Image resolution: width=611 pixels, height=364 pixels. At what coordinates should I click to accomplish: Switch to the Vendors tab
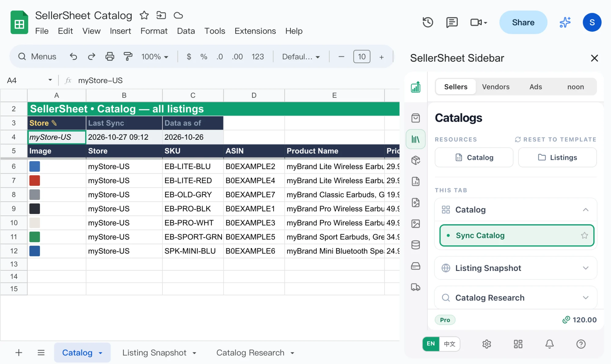[496, 87]
